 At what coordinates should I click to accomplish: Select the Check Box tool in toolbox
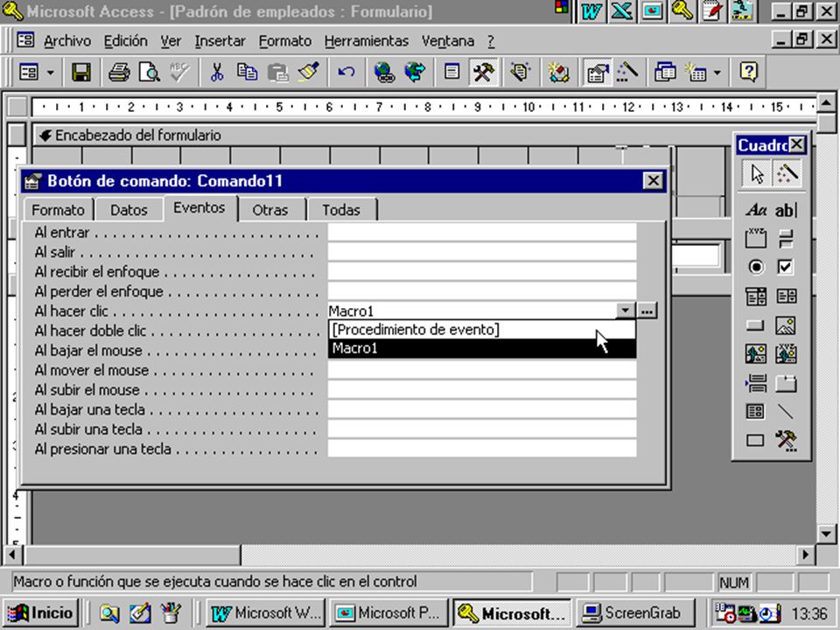coord(786,267)
